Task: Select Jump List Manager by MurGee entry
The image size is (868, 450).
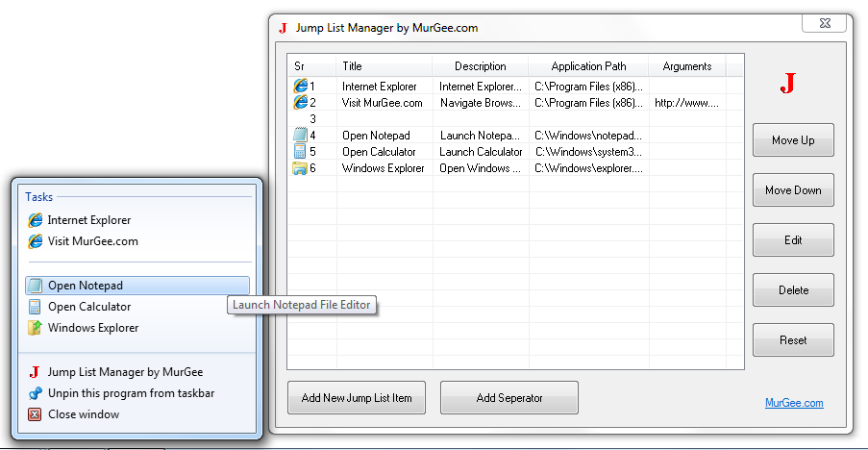Action: pos(126,372)
